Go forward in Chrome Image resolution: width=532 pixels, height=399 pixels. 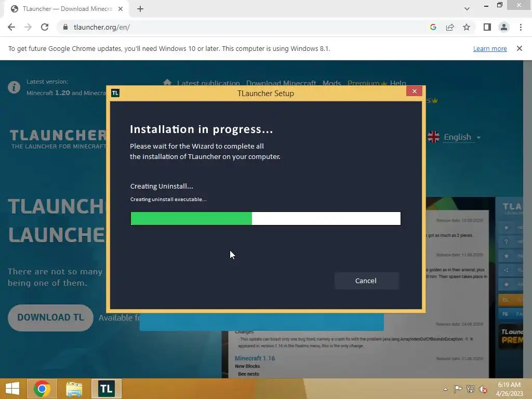click(x=28, y=27)
